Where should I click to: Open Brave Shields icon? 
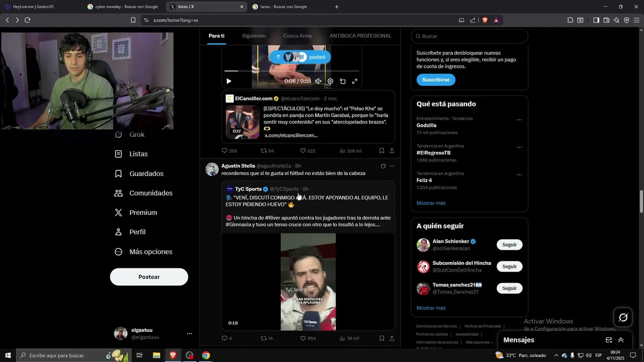tap(485, 20)
